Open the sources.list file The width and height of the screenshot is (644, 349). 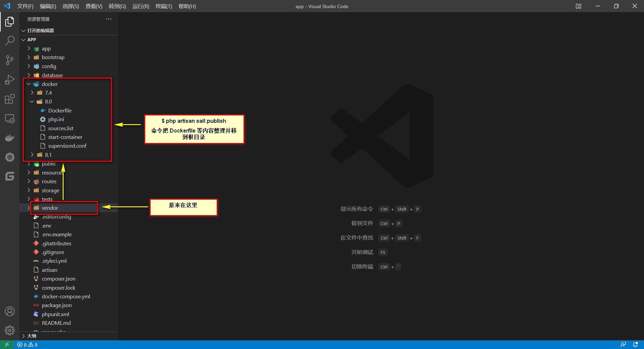pyautogui.click(x=69, y=128)
